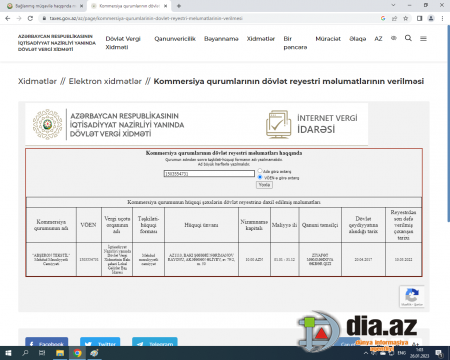The image size is (450, 360).
Task: Reload the taxes.gov.az page
Action: (30, 18)
